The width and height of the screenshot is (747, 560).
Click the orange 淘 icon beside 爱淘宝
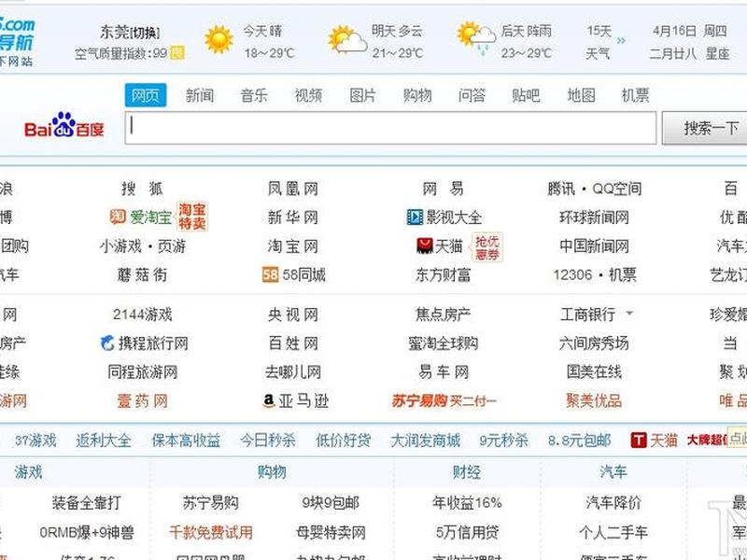[118, 217]
